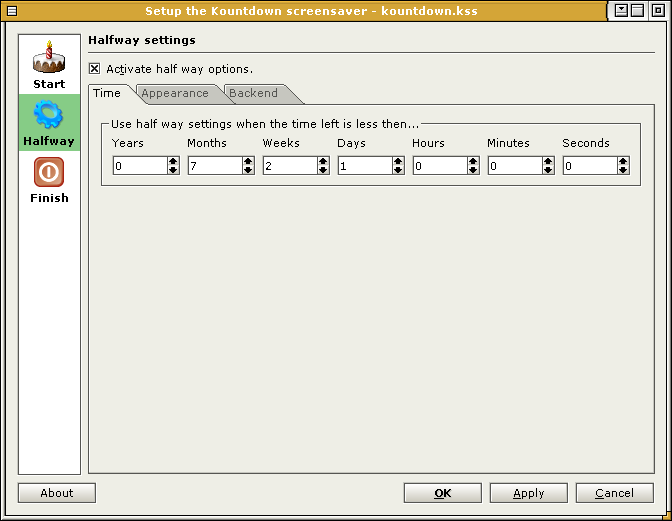This screenshot has width=672, height=521.
Task: Click into the Hours input field
Action: (440, 166)
